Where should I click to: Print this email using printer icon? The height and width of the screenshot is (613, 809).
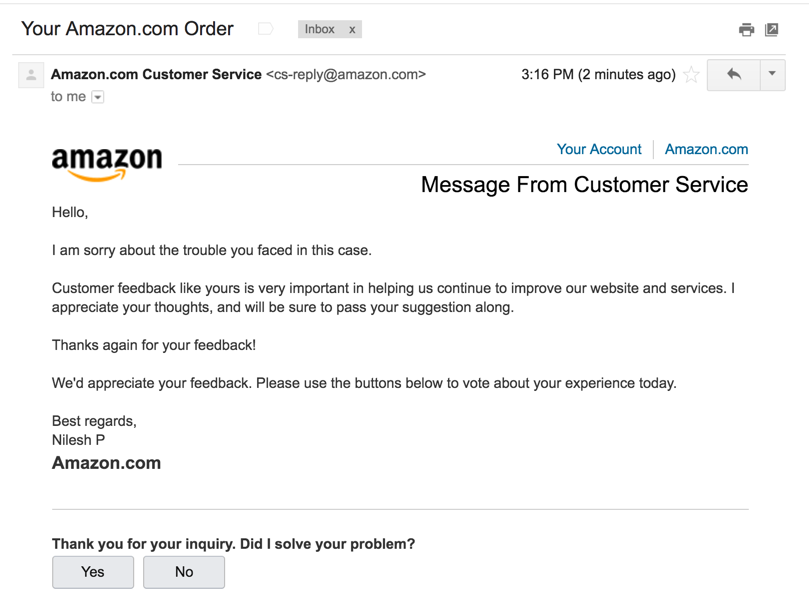746,30
